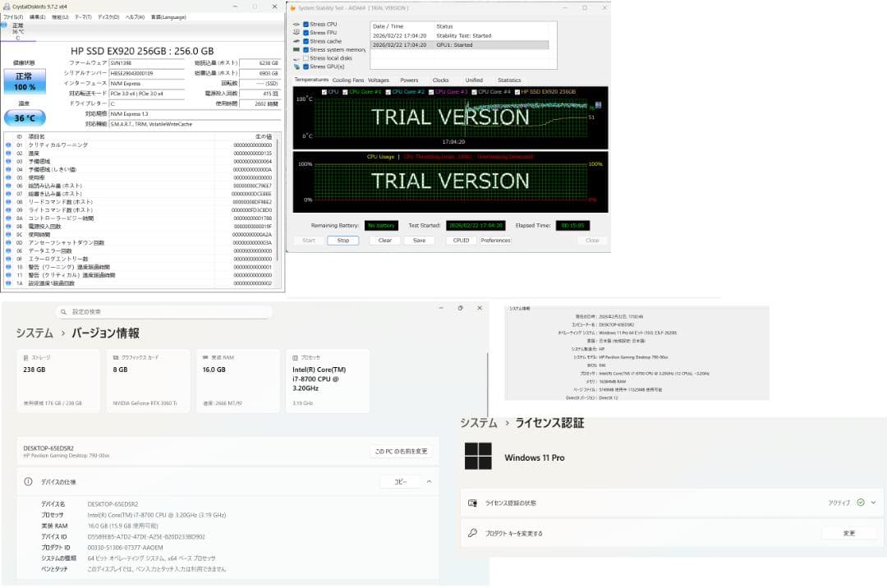The image size is (887, 588).
Task: Click the restore window icon of Settings window
Action: pos(461,308)
